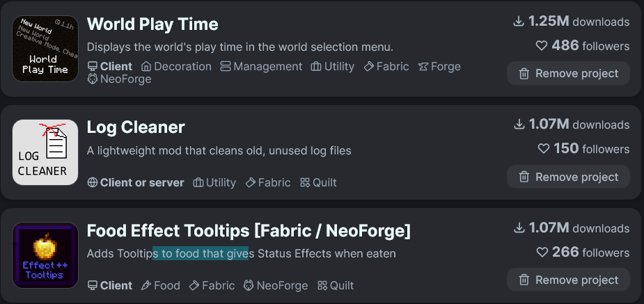Image resolution: width=644 pixels, height=304 pixels.
Task: Click the Food category tag
Action: (160, 285)
